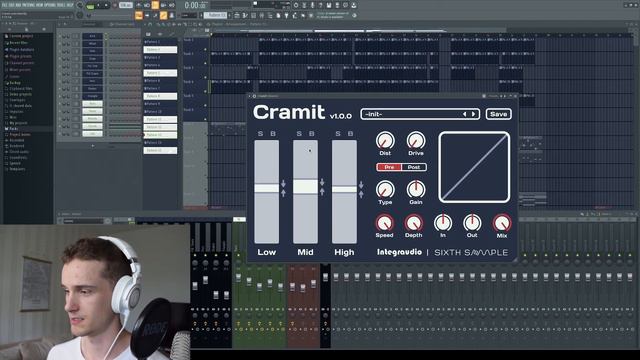The image size is (640, 360).
Task: Open the PATTERNS menu
Action: click(28, 5)
